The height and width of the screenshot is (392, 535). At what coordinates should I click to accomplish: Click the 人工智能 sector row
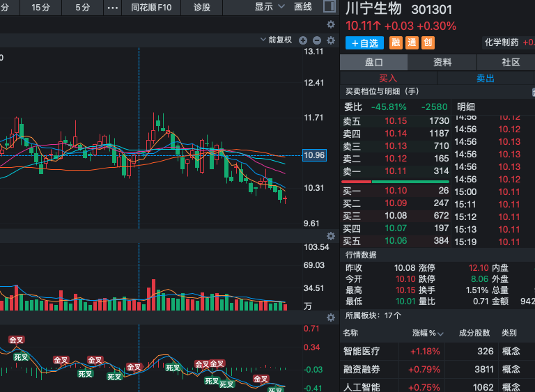tap(437, 387)
